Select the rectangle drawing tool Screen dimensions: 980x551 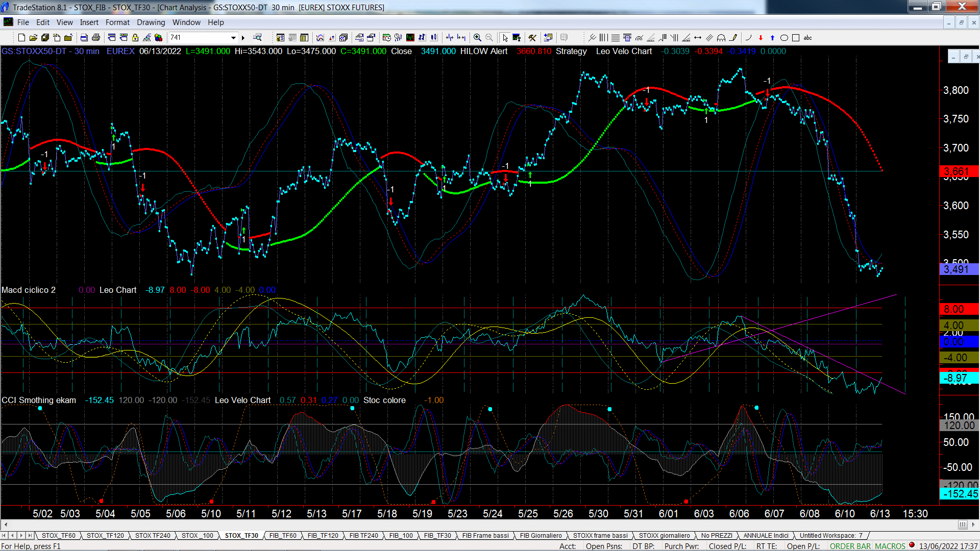coord(795,37)
